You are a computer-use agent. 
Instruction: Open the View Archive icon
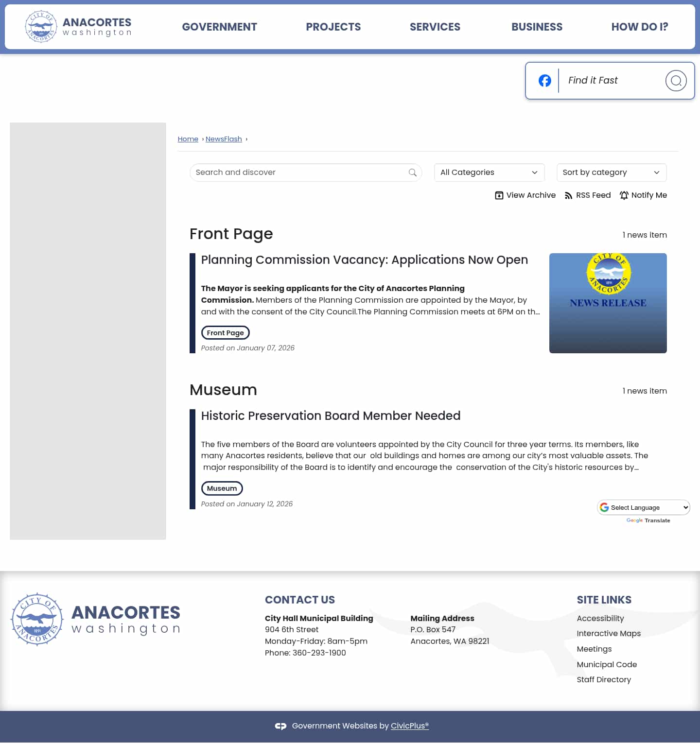pyautogui.click(x=499, y=195)
